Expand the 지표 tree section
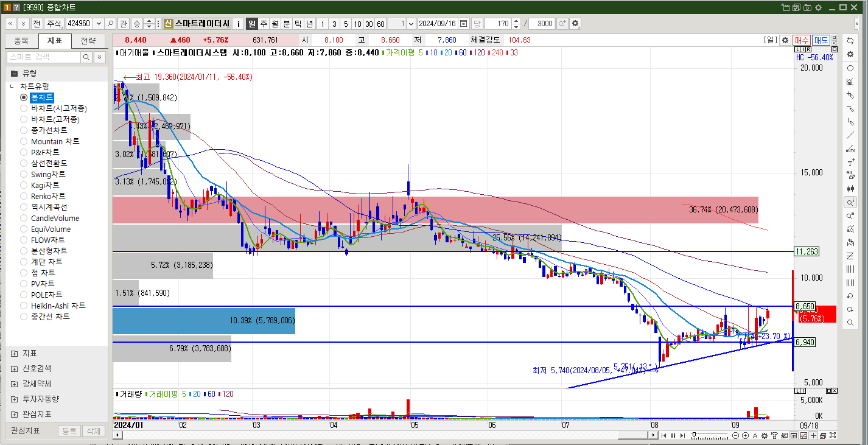The width and height of the screenshot is (868, 445). click(14, 353)
